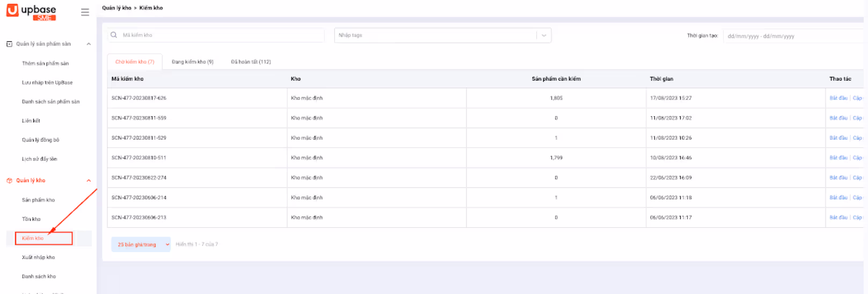The width and height of the screenshot is (868, 294).
Task: Click Bắt đầu for SCN-477-20230606-214
Action: click(x=838, y=198)
